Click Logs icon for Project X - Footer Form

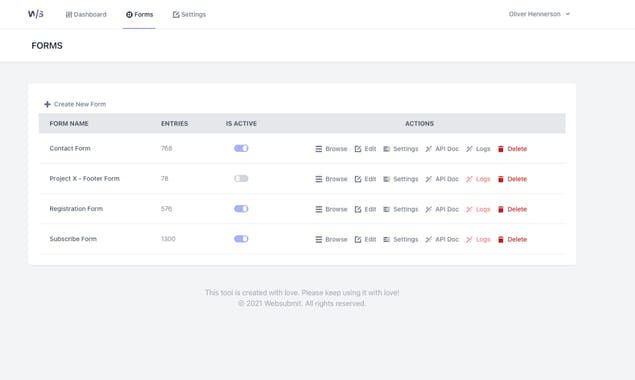(469, 179)
